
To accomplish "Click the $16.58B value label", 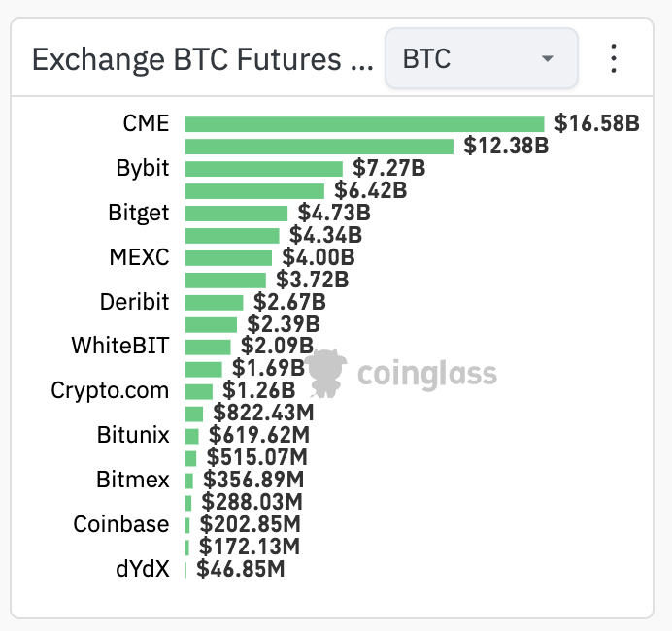I will 597,123.
